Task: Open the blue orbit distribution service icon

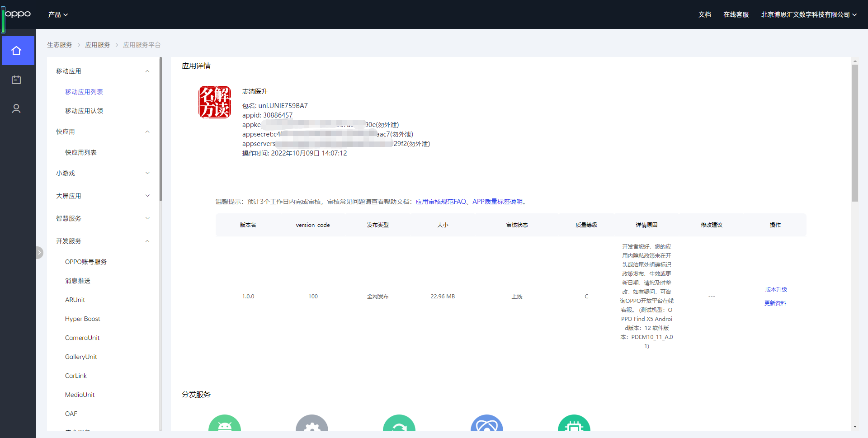Action: (x=487, y=423)
